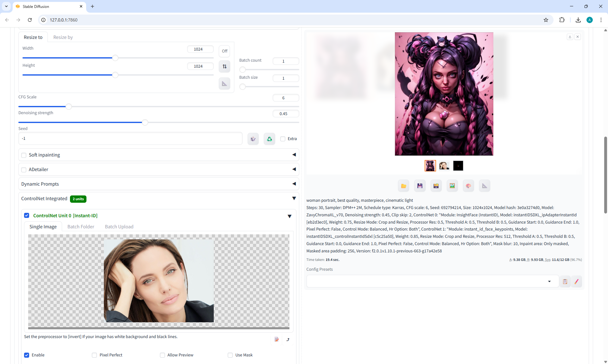Click the floppy disk save image icon
This screenshot has width=608, height=364.
click(420, 186)
